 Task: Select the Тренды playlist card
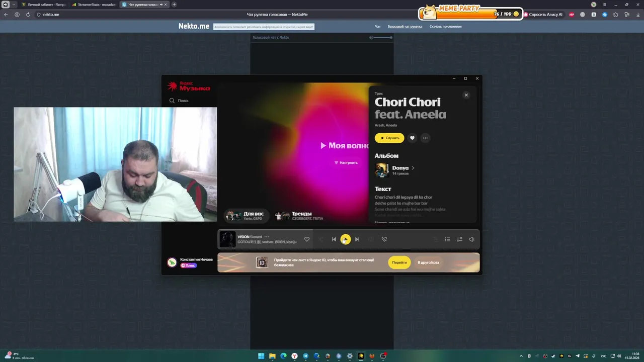click(x=300, y=216)
